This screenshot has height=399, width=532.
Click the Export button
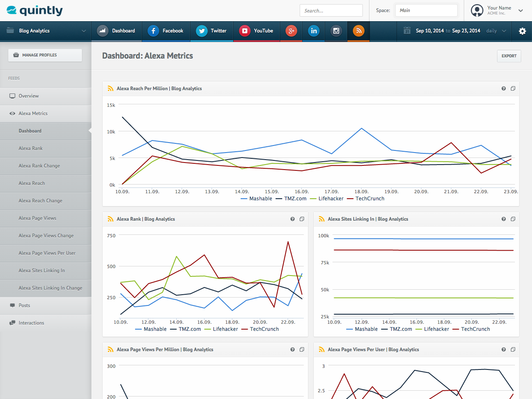point(509,56)
